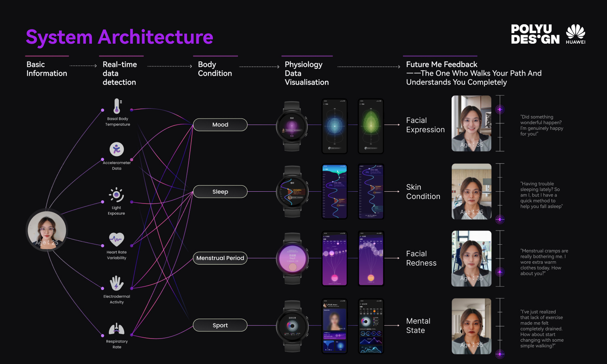Image resolution: width=607 pixels, height=364 pixels.
Task: Click the PolyU Design logo
Action: (x=535, y=34)
